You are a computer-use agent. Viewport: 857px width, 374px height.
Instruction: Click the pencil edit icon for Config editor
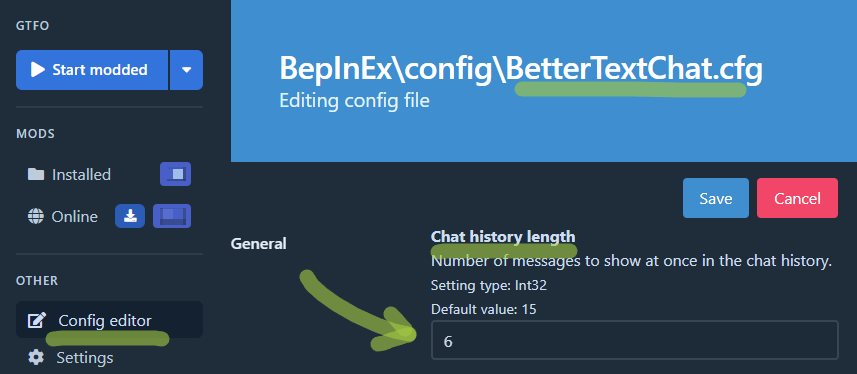(x=36, y=320)
